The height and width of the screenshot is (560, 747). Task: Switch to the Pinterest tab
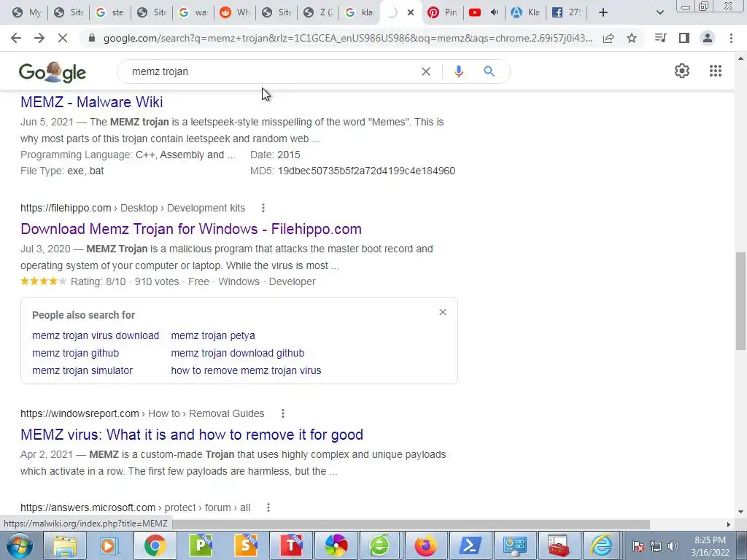442,12
